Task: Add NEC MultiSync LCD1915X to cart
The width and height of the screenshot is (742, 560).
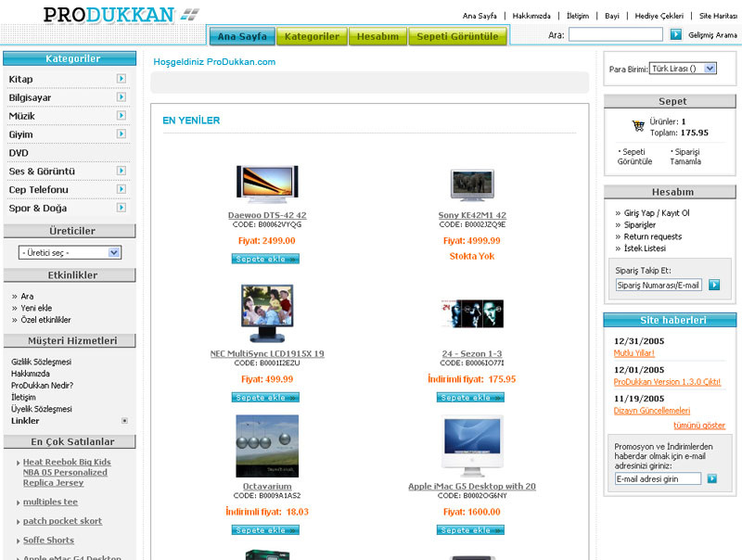Action: pyautogui.click(x=265, y=398)
